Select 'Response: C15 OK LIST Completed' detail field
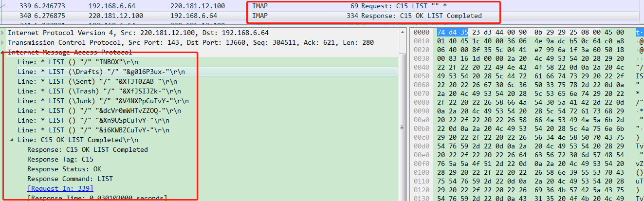Screen dimensions: 644x201 click(x=200, y=149)
